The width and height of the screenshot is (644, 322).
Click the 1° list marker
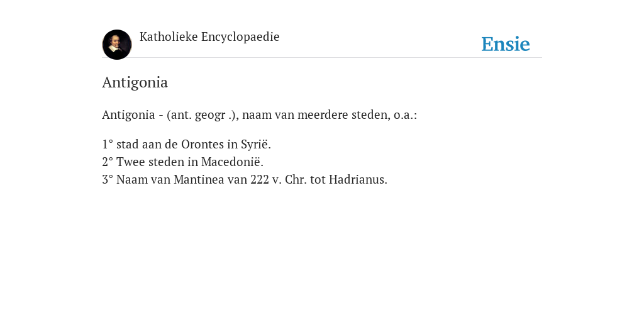[108, 145]
